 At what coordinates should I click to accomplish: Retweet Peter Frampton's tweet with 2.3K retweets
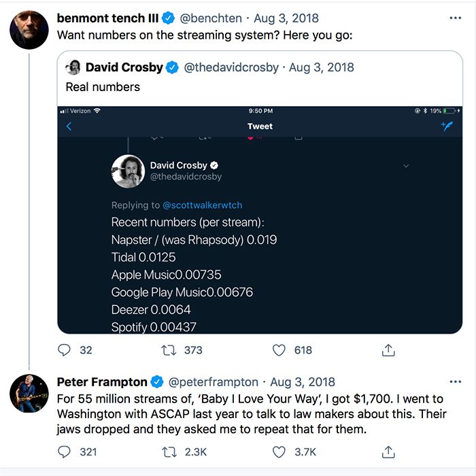(x=169, y=452)
